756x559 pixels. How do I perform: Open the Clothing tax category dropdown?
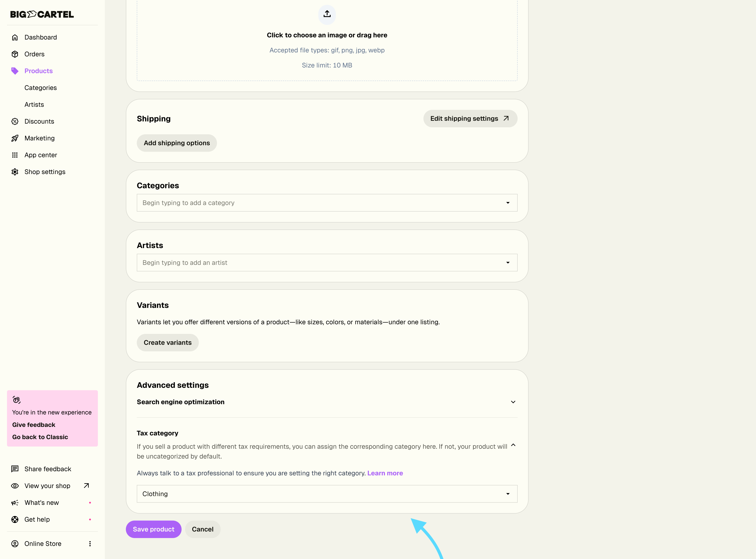pos(327,494)
